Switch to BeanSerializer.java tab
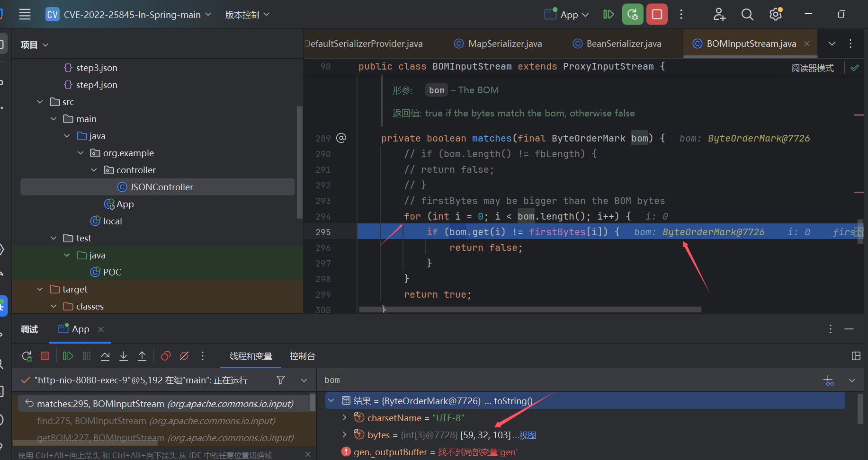868x460 pixels. (617, 44)
